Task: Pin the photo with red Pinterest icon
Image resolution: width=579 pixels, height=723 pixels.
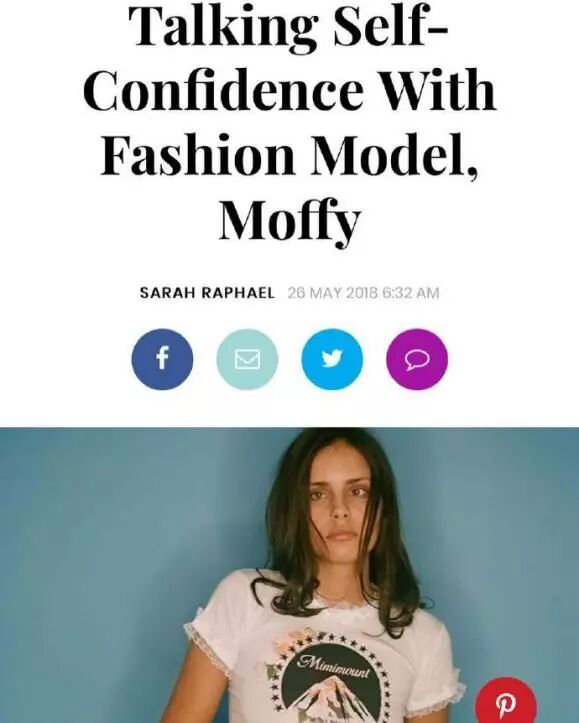Action: 506,702
